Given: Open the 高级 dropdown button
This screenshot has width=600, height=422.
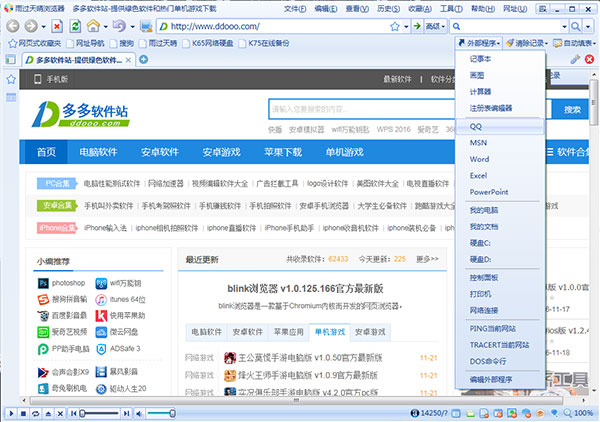Looking at the screenshot, I should (435, 26).
